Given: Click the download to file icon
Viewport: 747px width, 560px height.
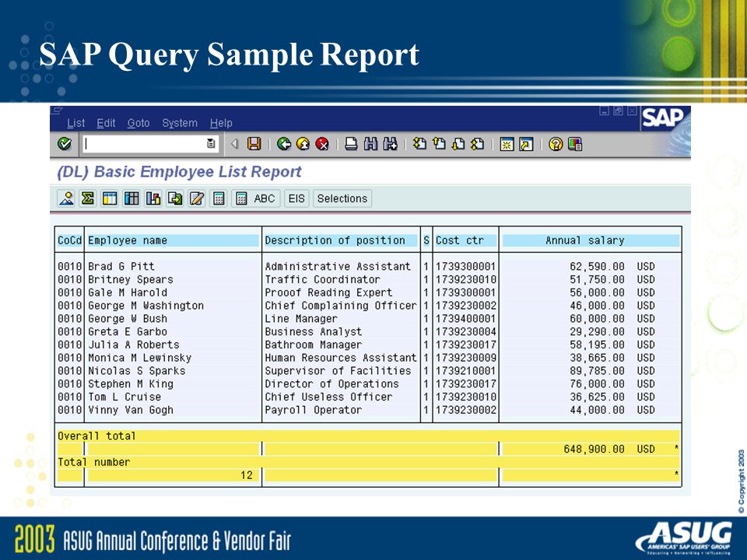Looking at the screenshot, I should pyautogui.click(x=175, y=198).
